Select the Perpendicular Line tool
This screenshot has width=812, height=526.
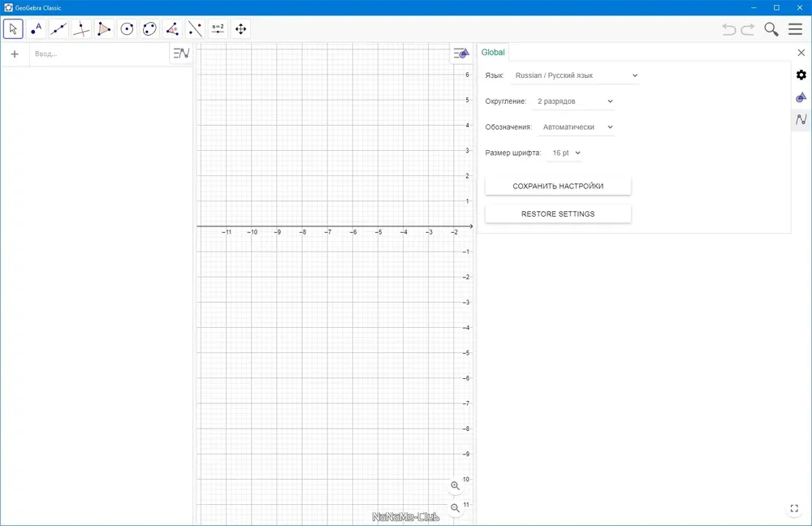pos(81,29)
